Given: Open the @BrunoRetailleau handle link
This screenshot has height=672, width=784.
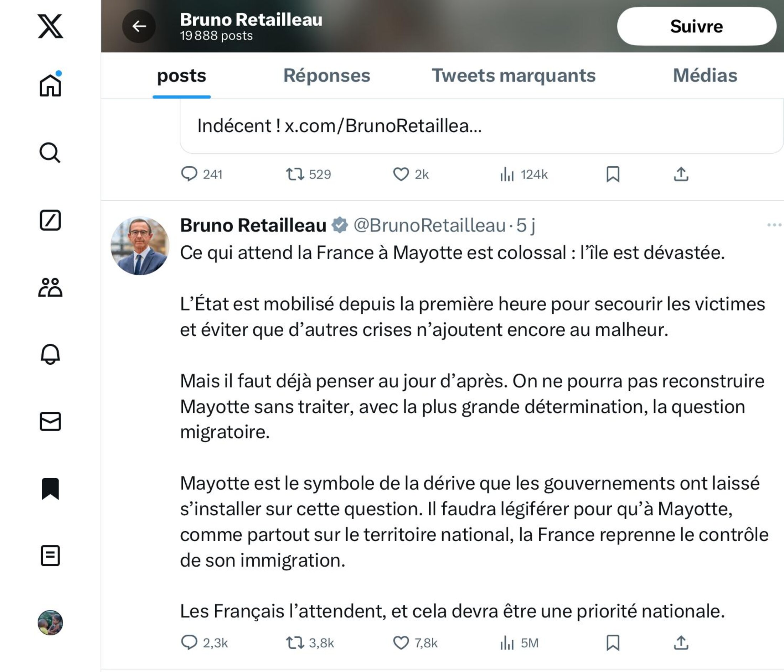Looking at the screenshot, I should click(429, 225).
